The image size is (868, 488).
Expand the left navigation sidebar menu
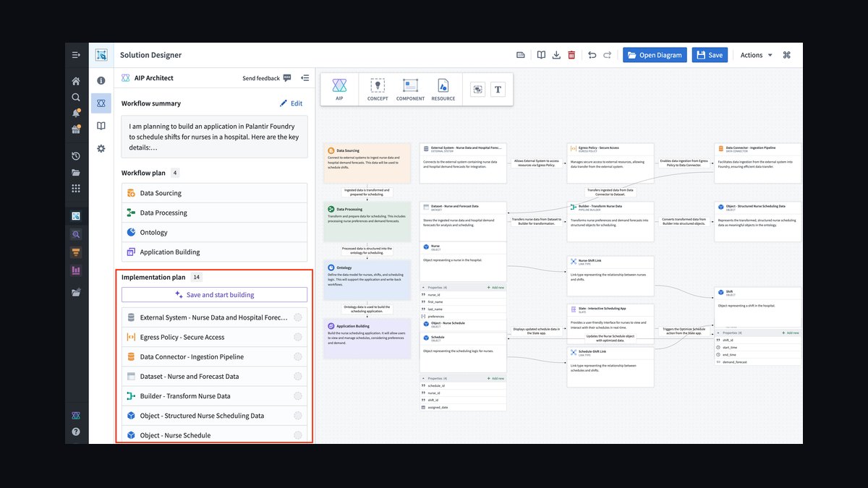pos(76,55)
